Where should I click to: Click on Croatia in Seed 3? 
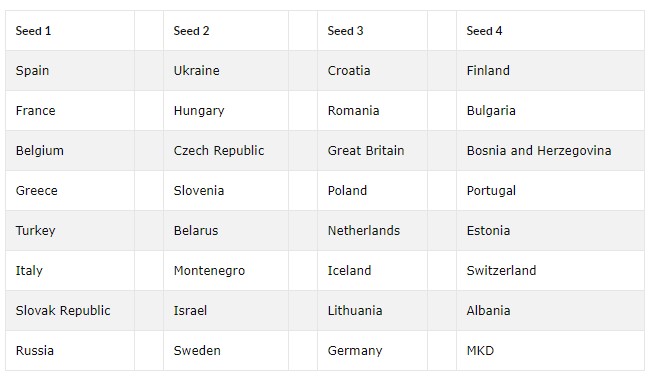[x=349, y=71]
